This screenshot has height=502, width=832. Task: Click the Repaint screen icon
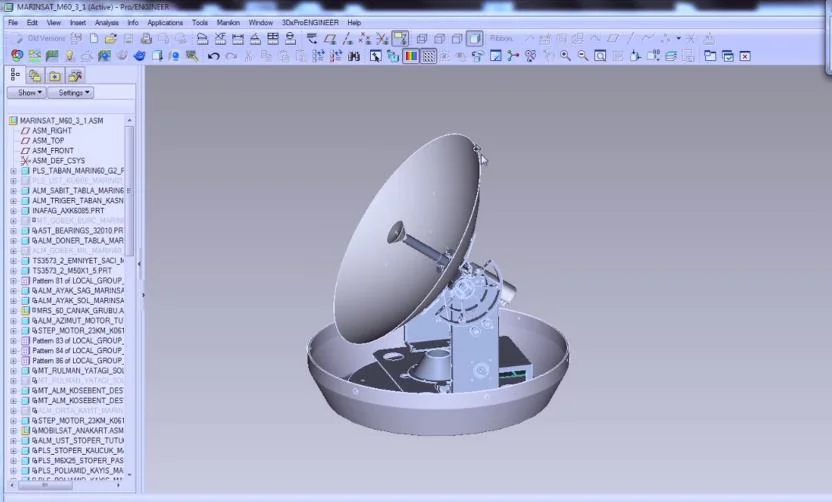[496, 56]
